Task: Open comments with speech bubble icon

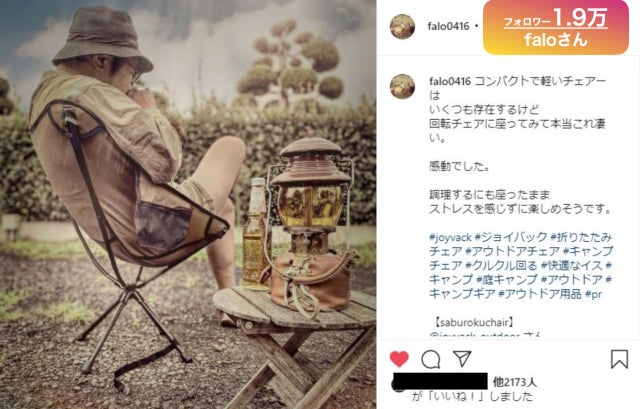Action: (x=431, y=360)
